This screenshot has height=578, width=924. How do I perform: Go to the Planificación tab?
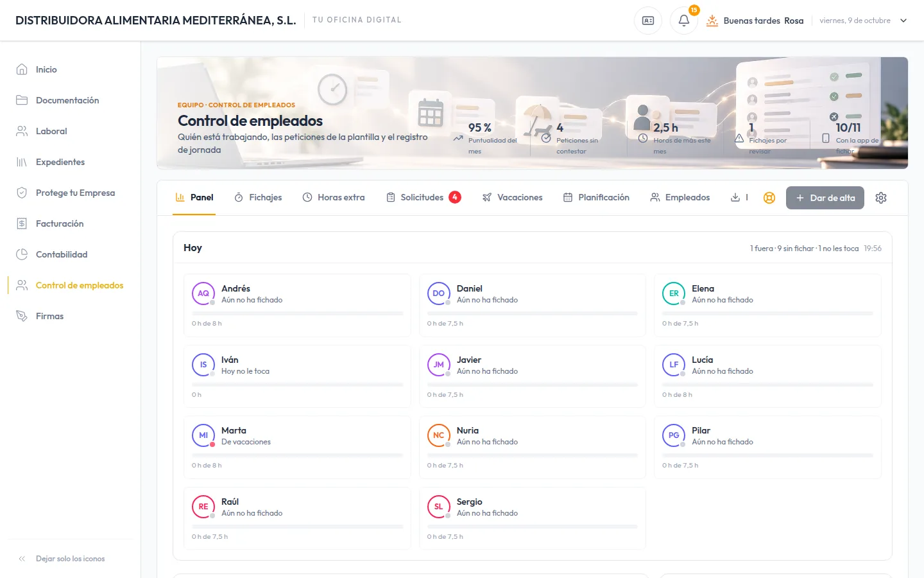tap(596, 198)
